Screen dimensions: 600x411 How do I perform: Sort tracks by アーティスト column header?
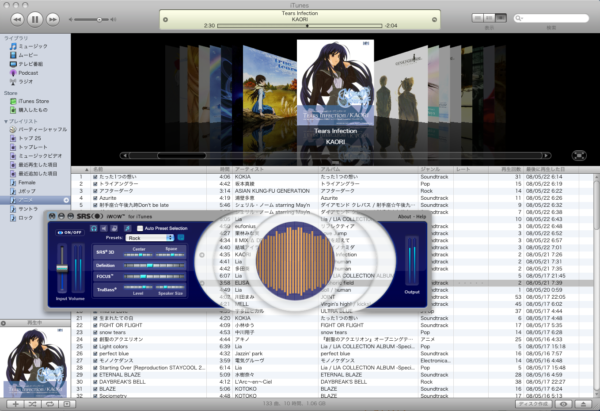pyautogui.click(x=276, y=169)
